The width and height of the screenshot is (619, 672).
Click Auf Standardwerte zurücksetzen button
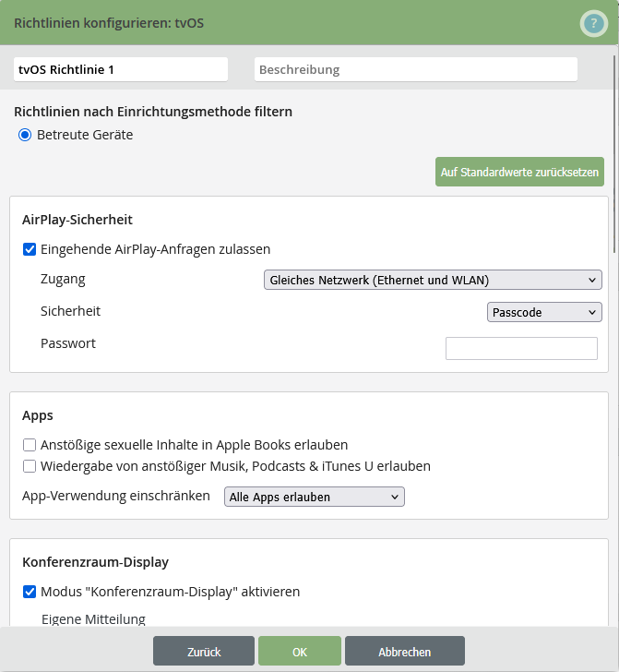coord(519,172)
